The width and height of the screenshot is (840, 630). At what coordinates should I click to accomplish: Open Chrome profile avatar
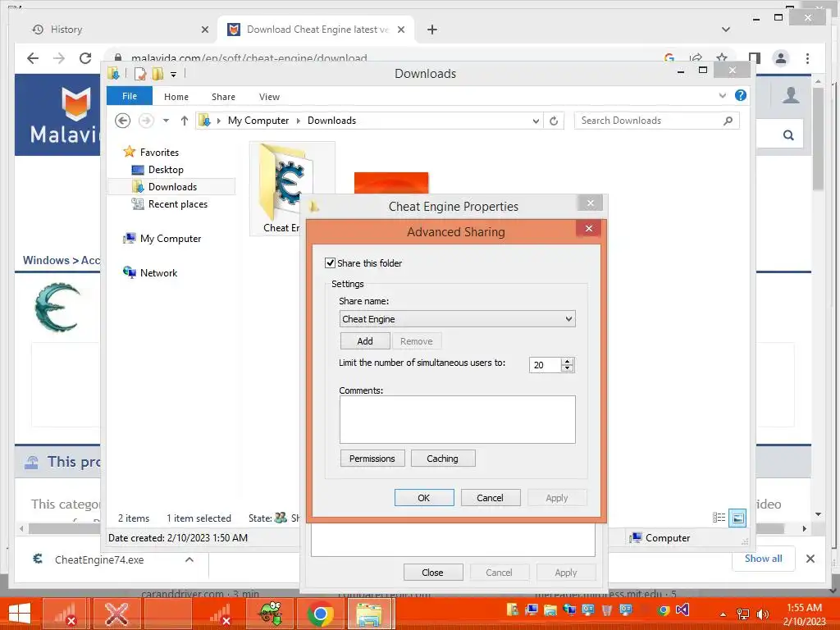pyautogui.click(x=781, y=58)
